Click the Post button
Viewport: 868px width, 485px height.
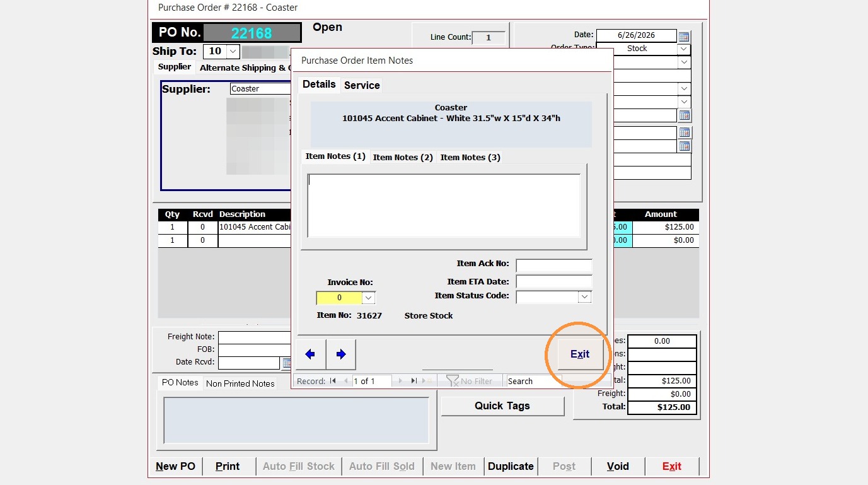(x=564, y=467)
